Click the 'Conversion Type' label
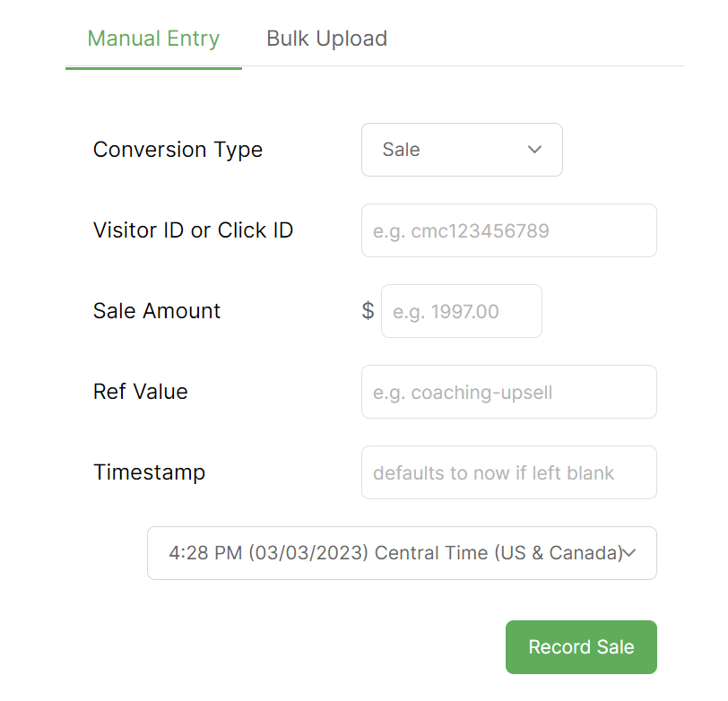Screen dimensions: 728x701 click(x=178, y=150)
